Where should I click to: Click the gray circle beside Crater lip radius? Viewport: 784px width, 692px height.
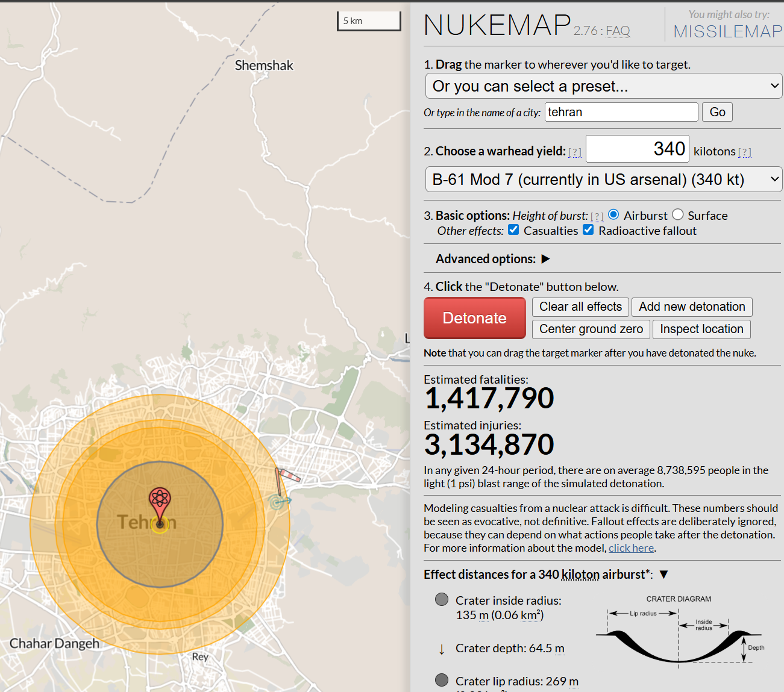click(x=442, y=680)
